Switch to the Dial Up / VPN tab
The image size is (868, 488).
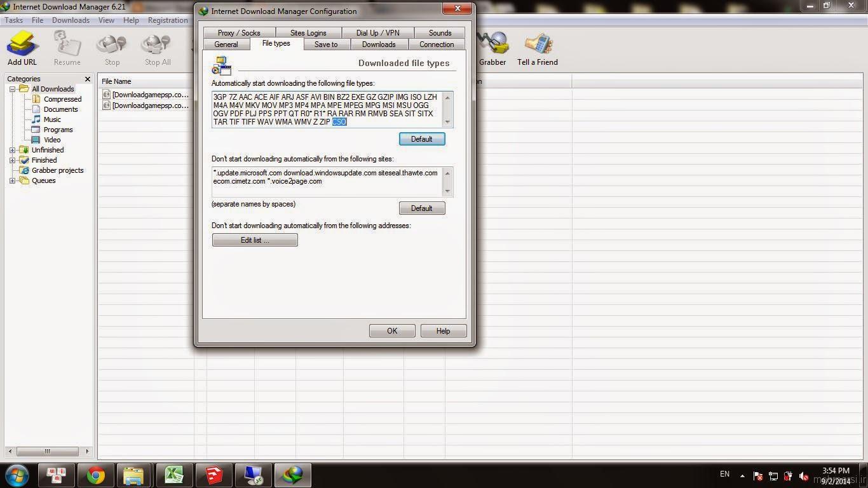[x=378, y=33]
